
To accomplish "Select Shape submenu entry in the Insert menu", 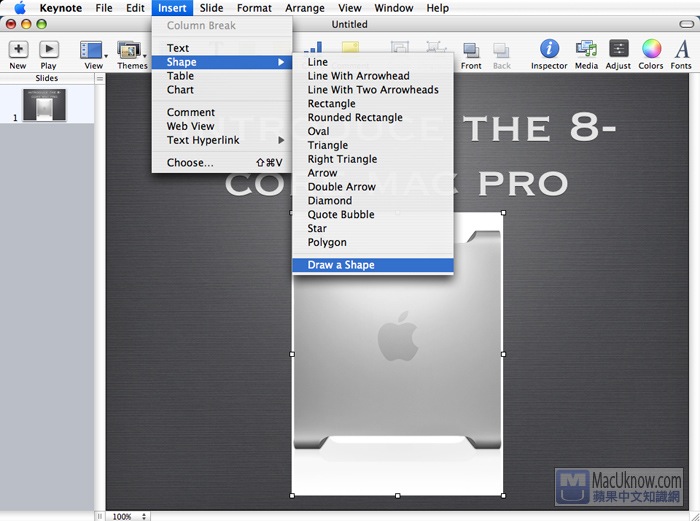I will [222, 62].
